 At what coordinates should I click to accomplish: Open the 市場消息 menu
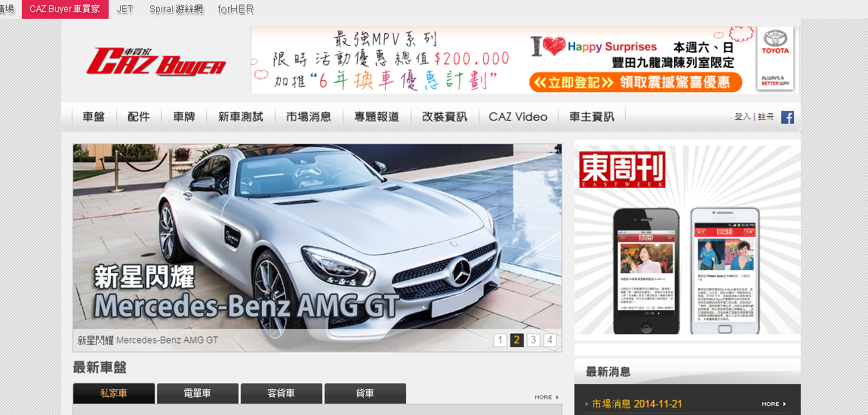click(309, 117)
